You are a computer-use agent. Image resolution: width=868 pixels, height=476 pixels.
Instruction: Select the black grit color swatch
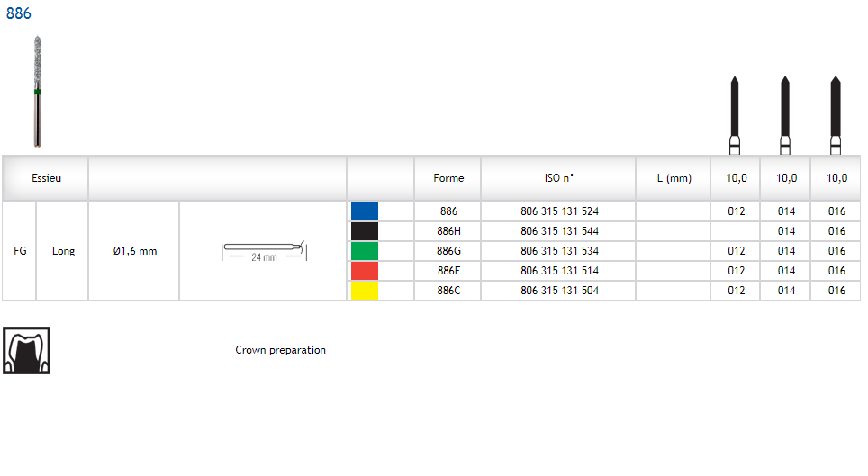click(365, 231)
